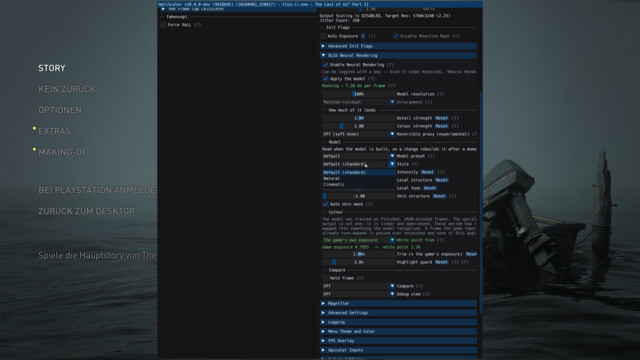Enable the Auto Exposure checkbox
640x360 pixels.
(x=323, y=36)
